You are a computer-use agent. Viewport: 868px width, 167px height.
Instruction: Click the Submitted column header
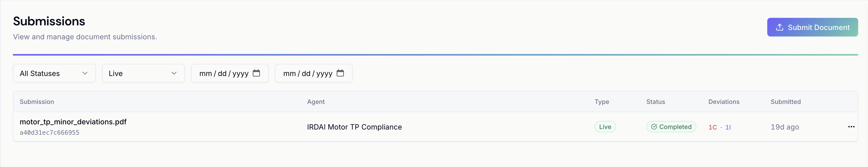[785, 102]
